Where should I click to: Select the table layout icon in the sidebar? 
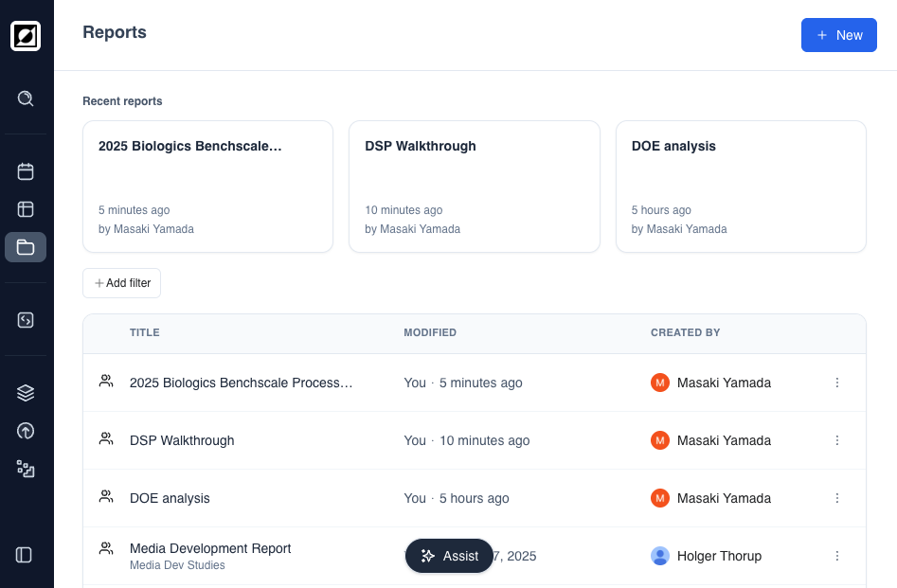pos(26,209)
